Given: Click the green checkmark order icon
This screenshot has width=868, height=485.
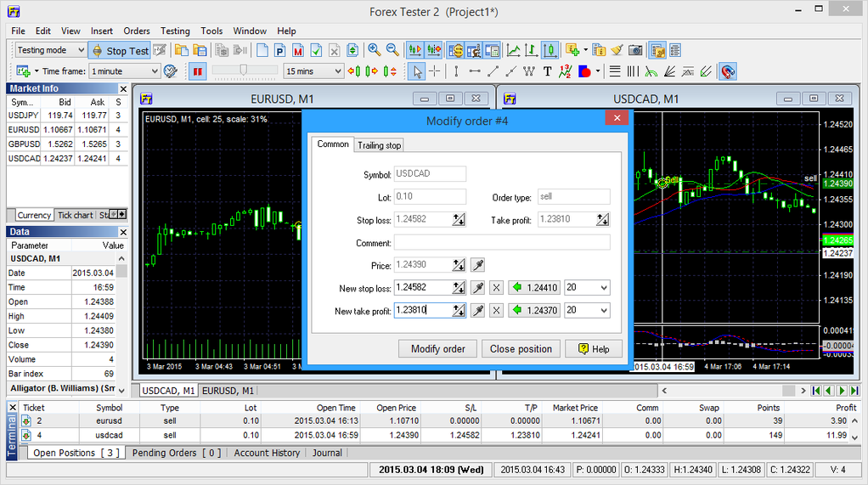Looking at the screenshot, I should pos(316,51).
